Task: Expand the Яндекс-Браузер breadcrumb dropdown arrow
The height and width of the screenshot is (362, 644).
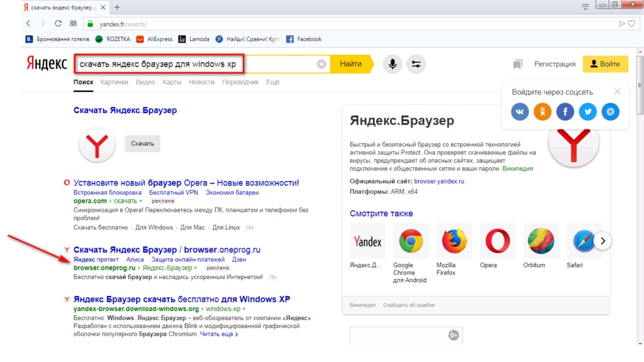Action: click(x=196, y=268)
